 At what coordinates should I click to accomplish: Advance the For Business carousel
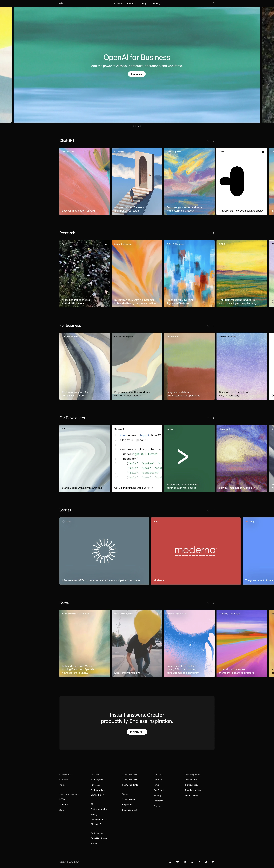click(214, 326)
